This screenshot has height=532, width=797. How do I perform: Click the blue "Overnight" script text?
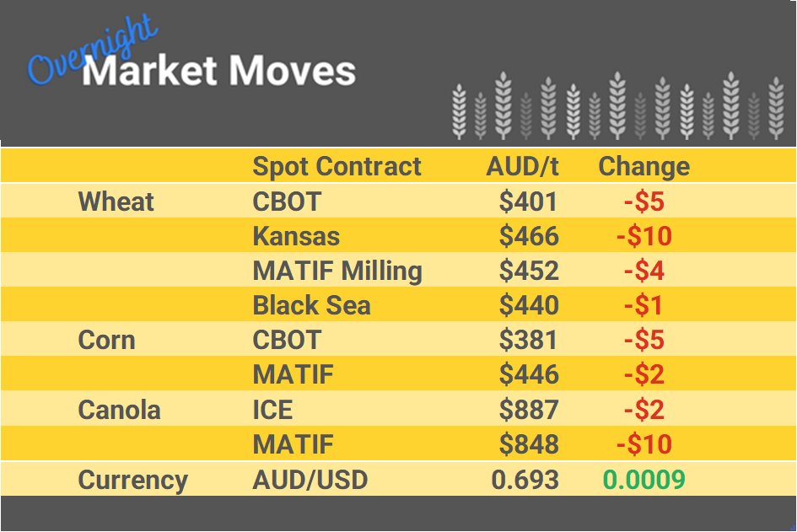click(91, 51)
